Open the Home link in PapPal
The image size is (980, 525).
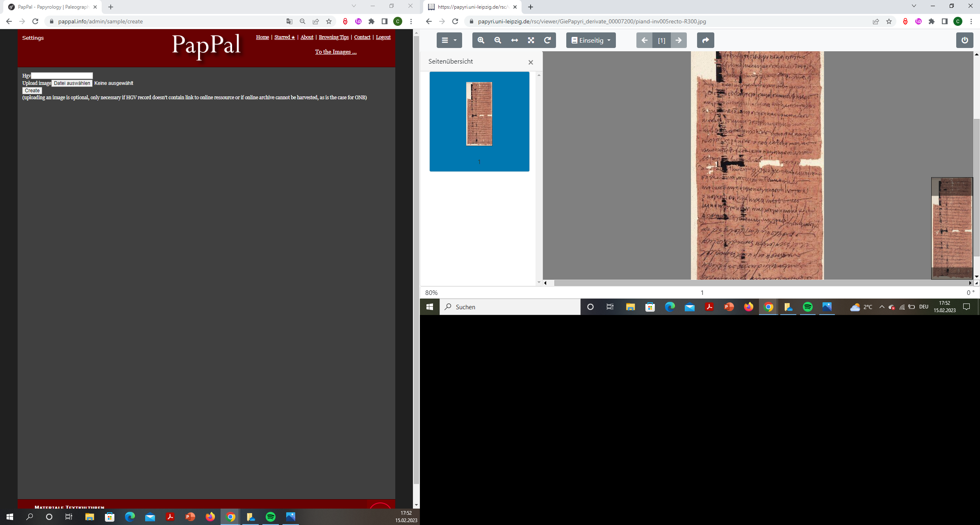[262, 37]
